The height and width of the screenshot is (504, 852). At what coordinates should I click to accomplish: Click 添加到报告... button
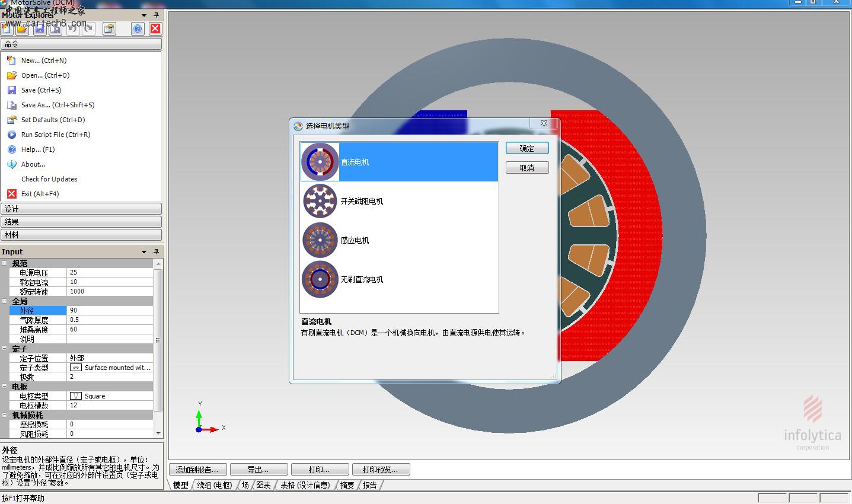click(197, 470)
